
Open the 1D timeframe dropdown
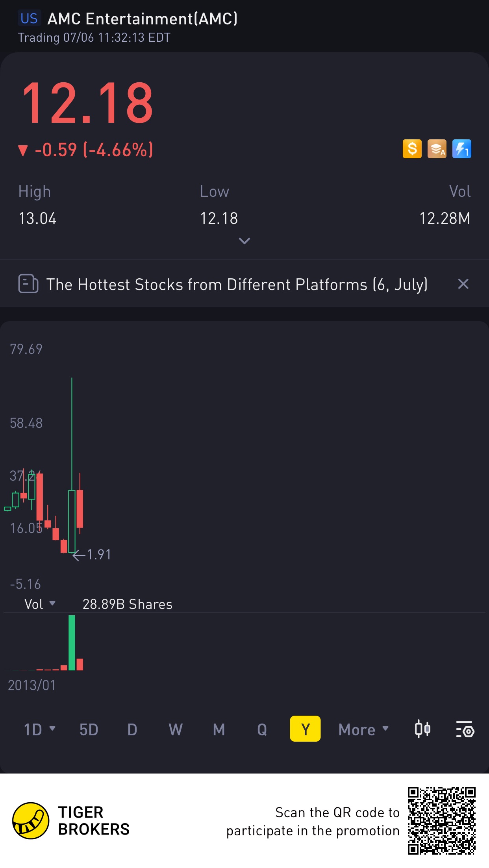pos(39,729)
